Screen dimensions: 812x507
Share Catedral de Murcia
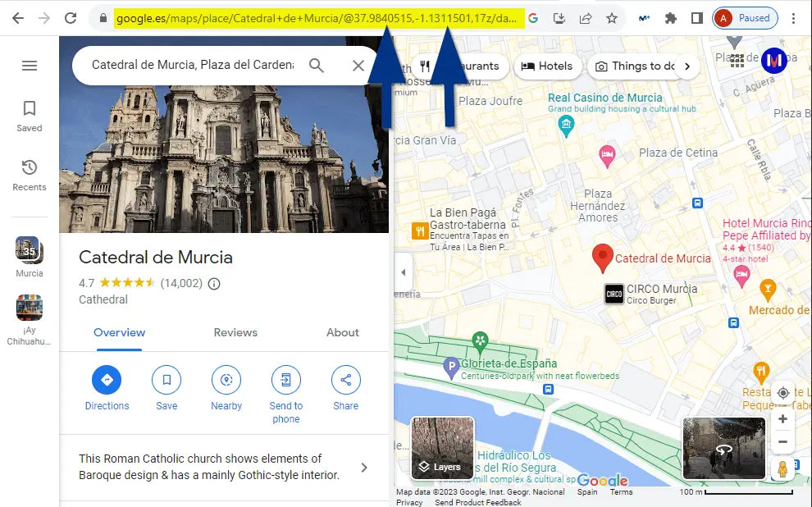[x=345, y=380]
